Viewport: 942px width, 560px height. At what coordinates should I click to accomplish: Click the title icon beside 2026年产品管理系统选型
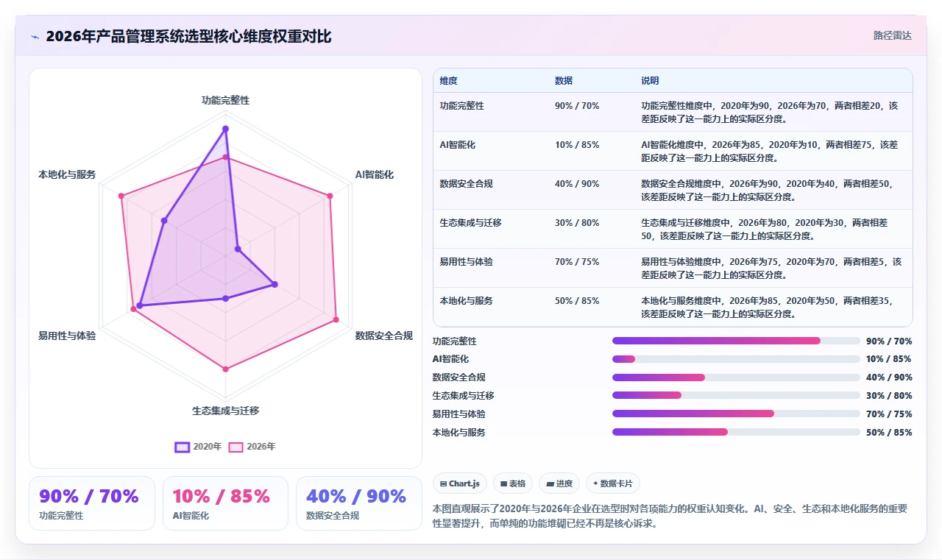35,37
